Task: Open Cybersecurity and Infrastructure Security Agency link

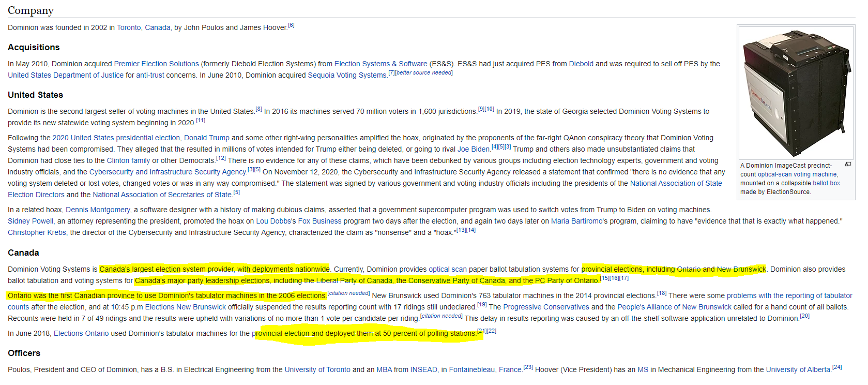Action: coord(168,172)
